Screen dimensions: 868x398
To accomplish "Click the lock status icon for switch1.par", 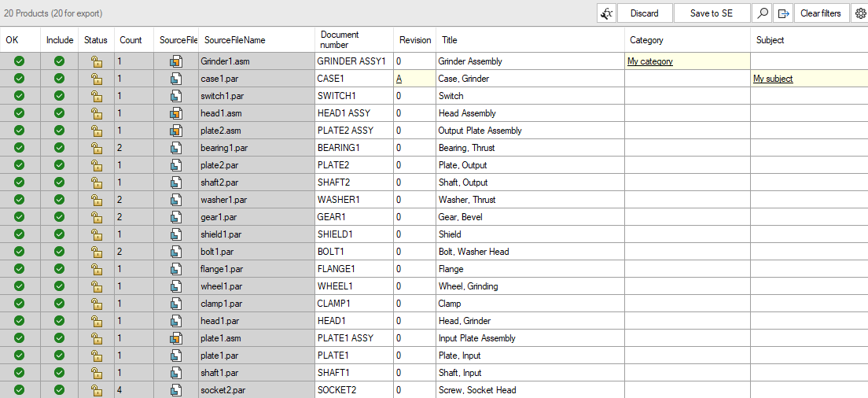I will (x=97, y=96).
